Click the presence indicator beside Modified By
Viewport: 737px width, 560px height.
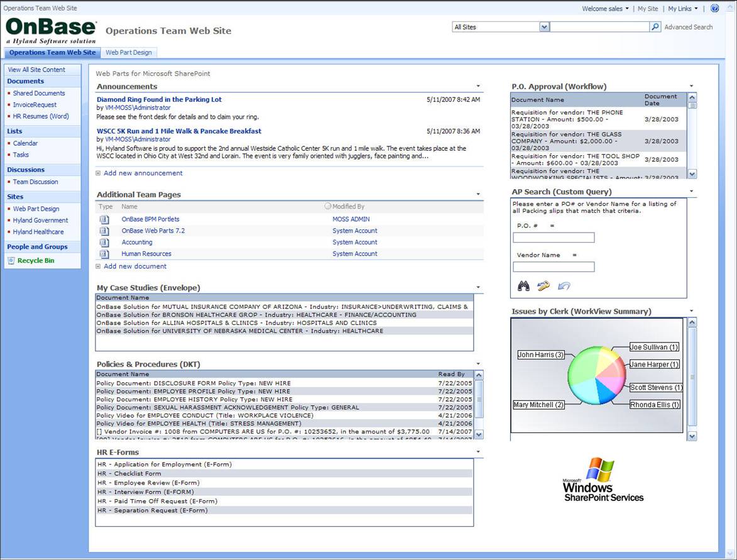pos(327,206)
